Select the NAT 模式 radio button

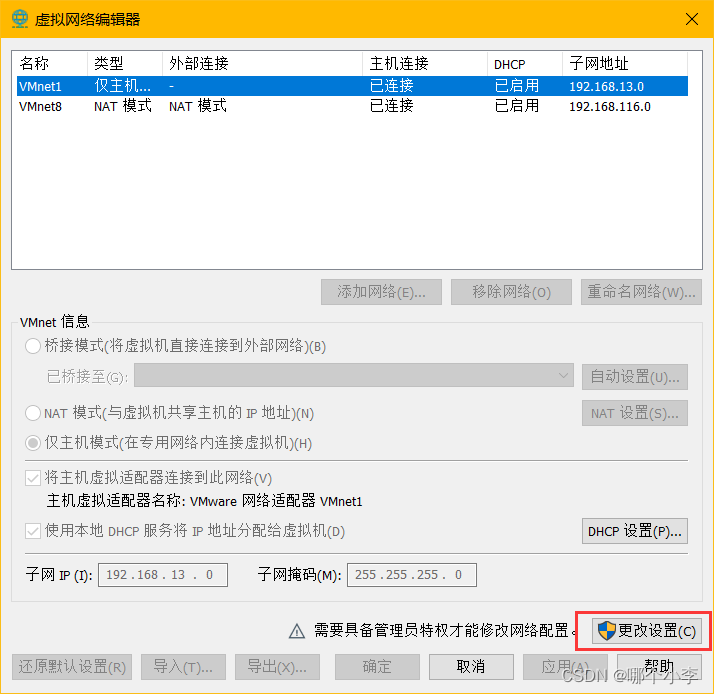click(33, 413)
